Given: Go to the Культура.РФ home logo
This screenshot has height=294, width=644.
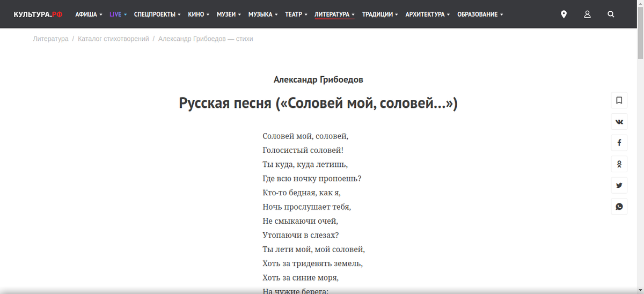Looking at the screenshot, I should 38,14.
